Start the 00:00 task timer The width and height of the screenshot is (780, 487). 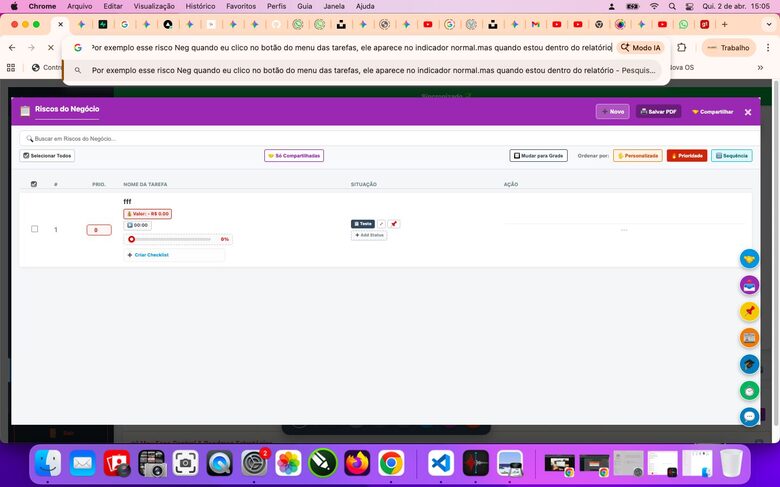click(138, 226)
